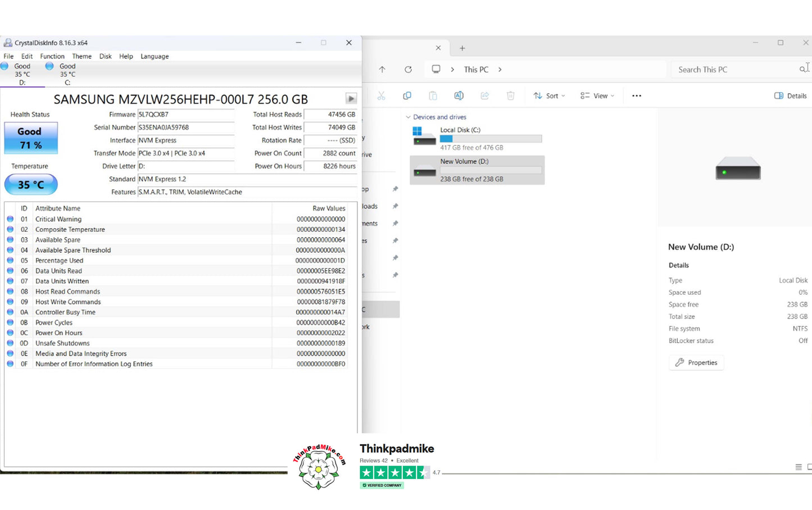The height and width of the screenshot is (510, 812).
Task: Click the Raw Values column header
Action: point(310,208)
